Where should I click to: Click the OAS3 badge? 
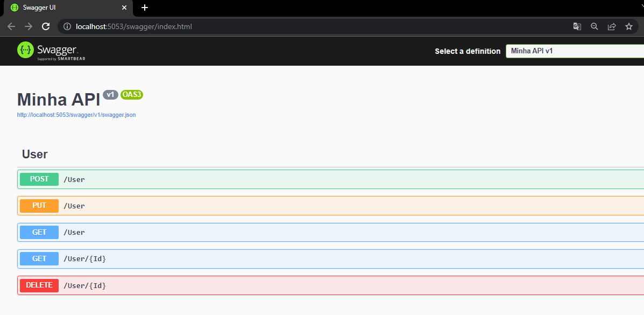coord(132,95)
